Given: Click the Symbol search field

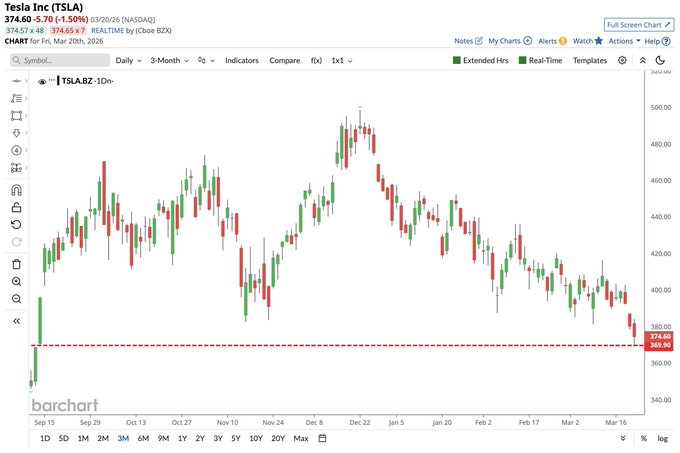Looking at the screenshot, I should click(60, 60).
